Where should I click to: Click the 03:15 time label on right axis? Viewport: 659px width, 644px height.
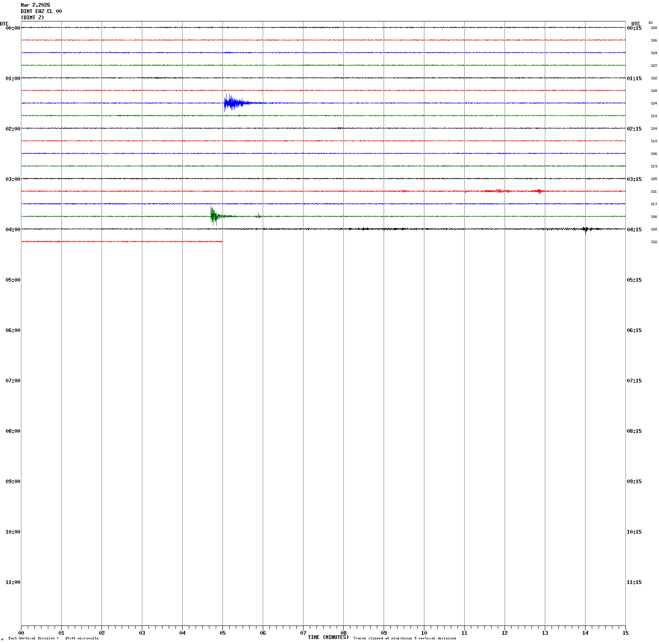(634, 179)
